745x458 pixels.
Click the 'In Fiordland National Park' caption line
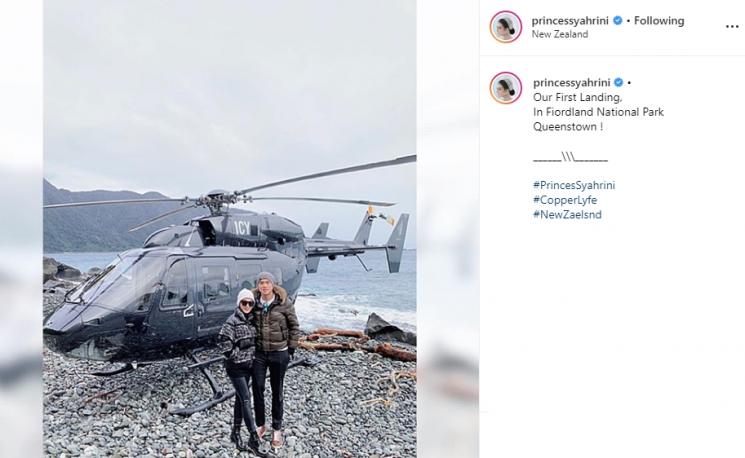(x=598, y=112)
